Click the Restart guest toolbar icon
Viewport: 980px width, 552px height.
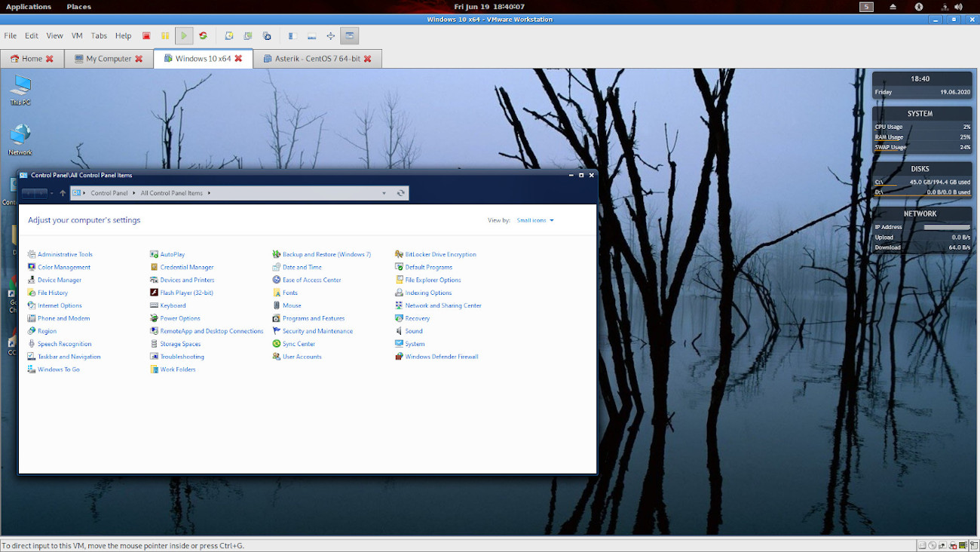203,35
